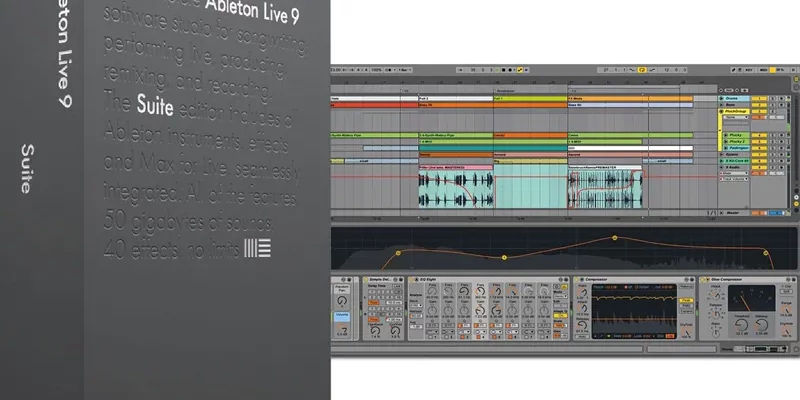This screenshot has width=800, height=400.
Task: Arm the 9 Audio track for recording
Action: [781, 167]
